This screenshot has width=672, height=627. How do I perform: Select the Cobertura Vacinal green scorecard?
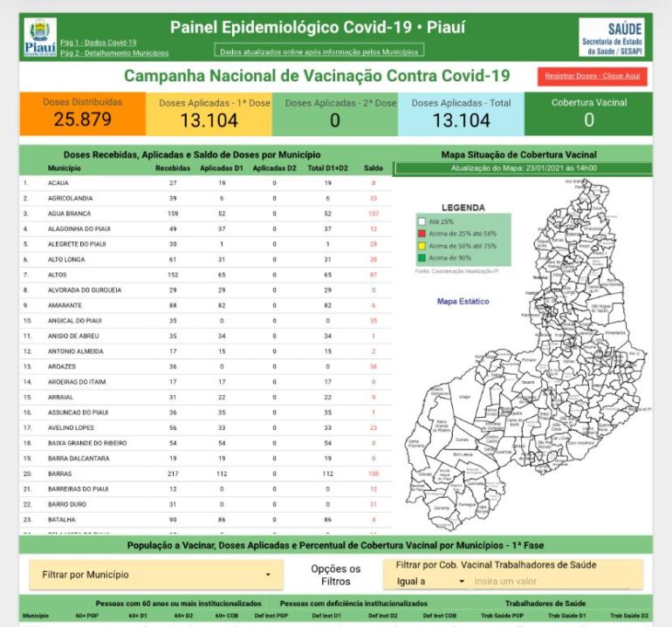(589, 113)
